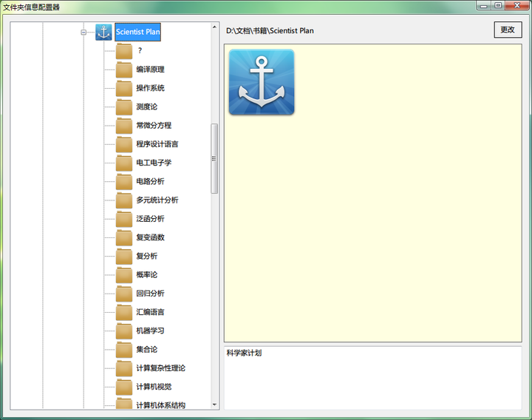The height and width of the screenshot is (420, 532).
Task: Select the 复分析 folder label
Action: pyautogui.click(x=147, y=256)
